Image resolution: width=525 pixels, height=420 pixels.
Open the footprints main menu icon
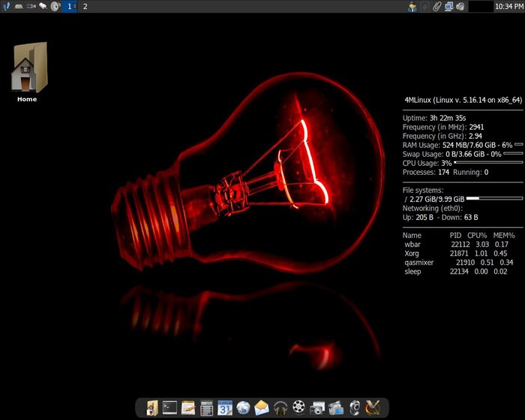point(6,6)
